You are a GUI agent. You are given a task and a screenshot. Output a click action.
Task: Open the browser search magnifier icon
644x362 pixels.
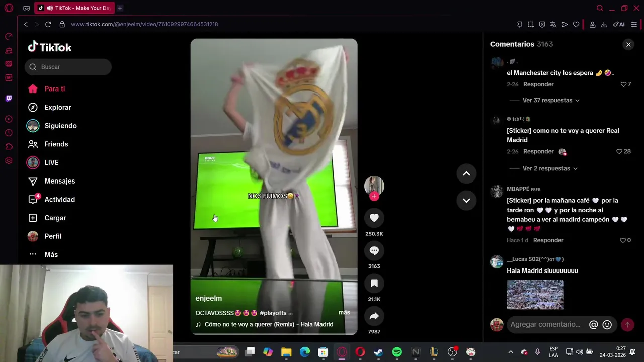coord(600,8)
